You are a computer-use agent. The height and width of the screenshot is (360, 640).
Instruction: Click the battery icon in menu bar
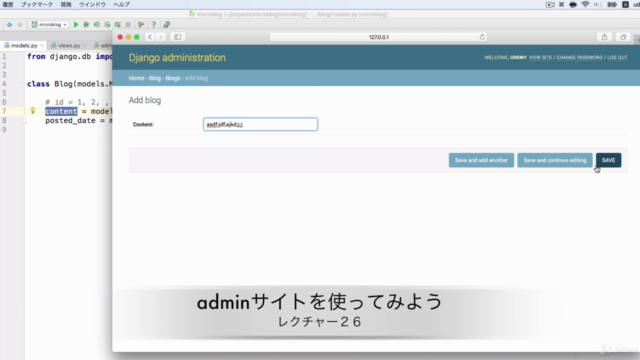click(x=612, y=4)
